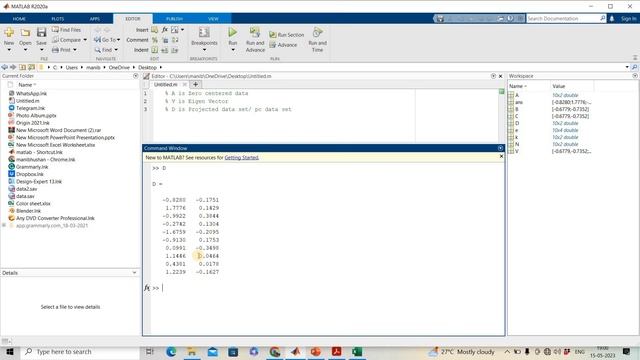Open Command Window actions menu

pyautogui.click(x=500, y=148)
